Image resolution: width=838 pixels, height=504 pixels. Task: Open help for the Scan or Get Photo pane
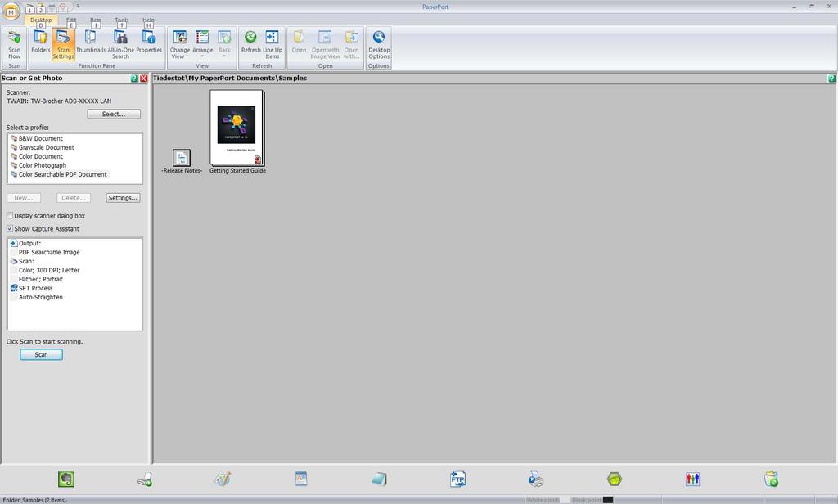134,79
